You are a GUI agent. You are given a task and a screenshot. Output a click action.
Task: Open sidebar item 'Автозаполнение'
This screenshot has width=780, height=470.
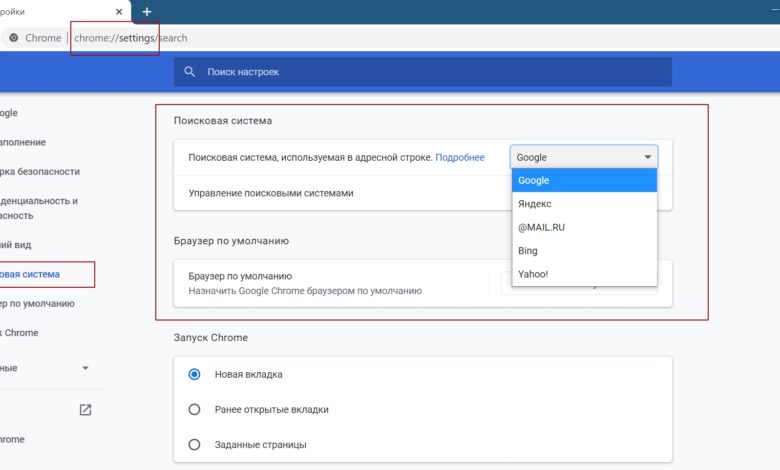point(23,142)
